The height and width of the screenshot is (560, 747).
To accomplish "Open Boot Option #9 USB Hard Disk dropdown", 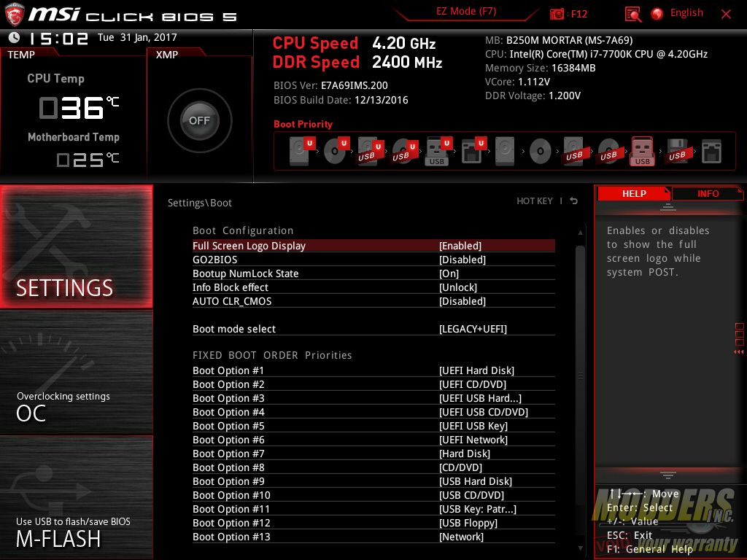I will point(476,481).
